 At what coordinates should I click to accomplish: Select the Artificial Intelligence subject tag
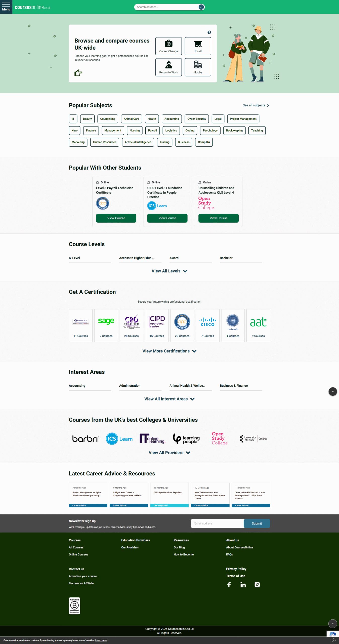[138, 142]
